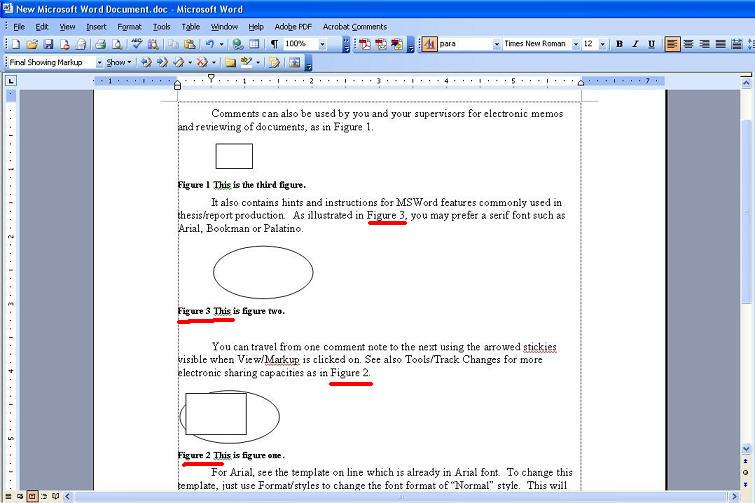
Task: Toggle Show/Hide paragraph marks
Action: point(272,44)
